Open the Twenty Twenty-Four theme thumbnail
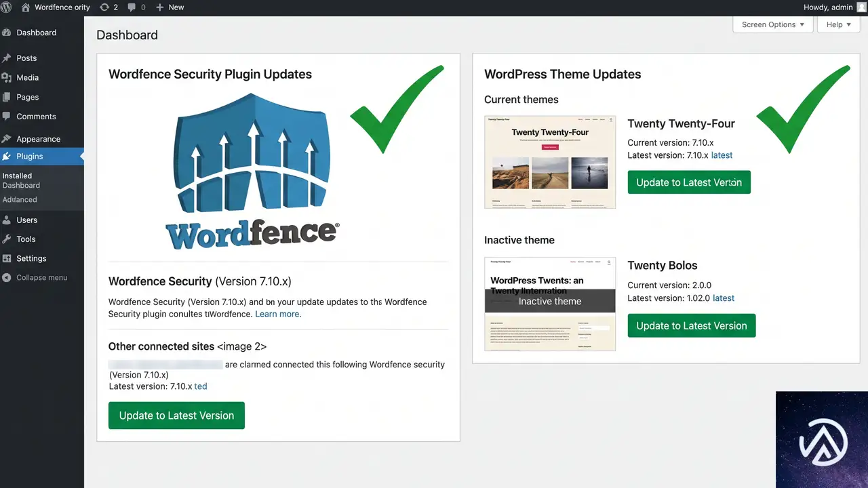 click(550, 162)
